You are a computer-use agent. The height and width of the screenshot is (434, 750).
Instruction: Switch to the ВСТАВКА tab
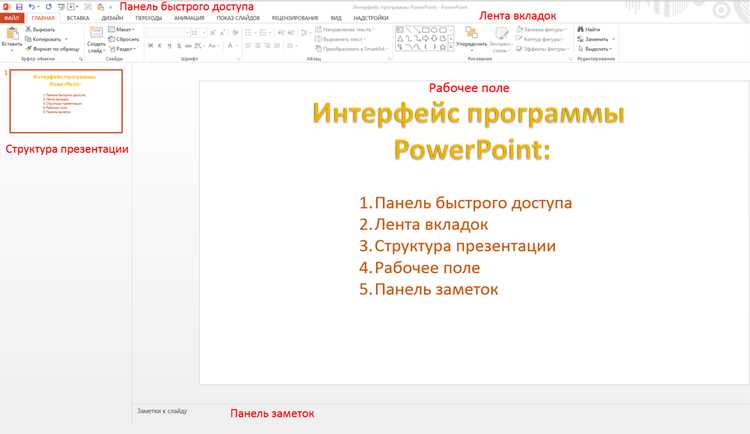click(x=78, y=18)
